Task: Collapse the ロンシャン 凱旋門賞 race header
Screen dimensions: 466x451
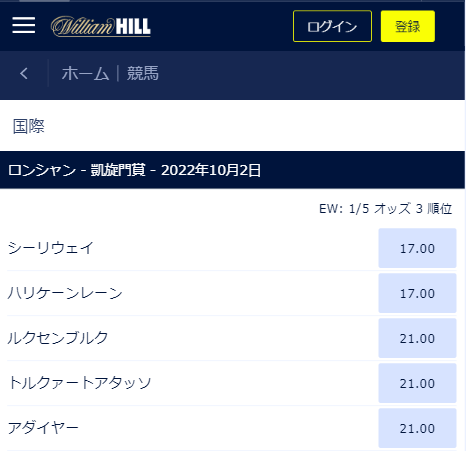Action: tap(232, 170)
